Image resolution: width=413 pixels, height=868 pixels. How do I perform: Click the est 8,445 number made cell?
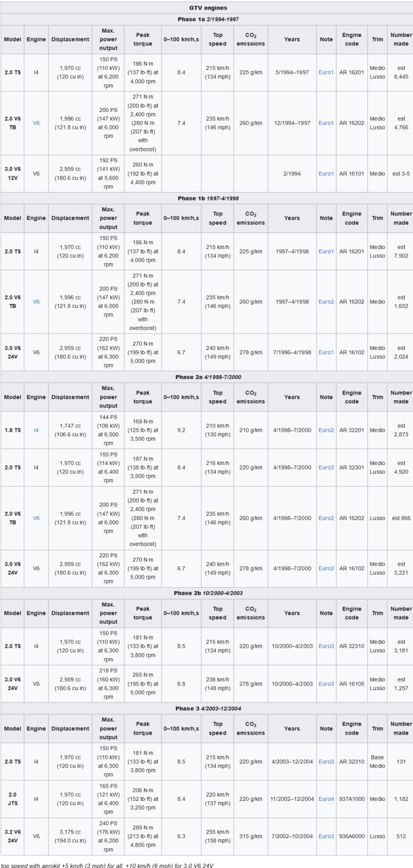[x=399, y=72]
